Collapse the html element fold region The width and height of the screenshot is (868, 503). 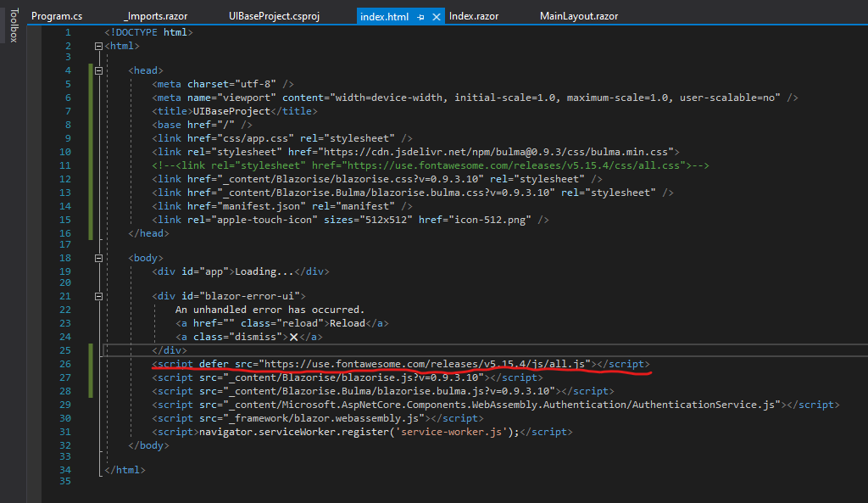click(x=98, y=45)
